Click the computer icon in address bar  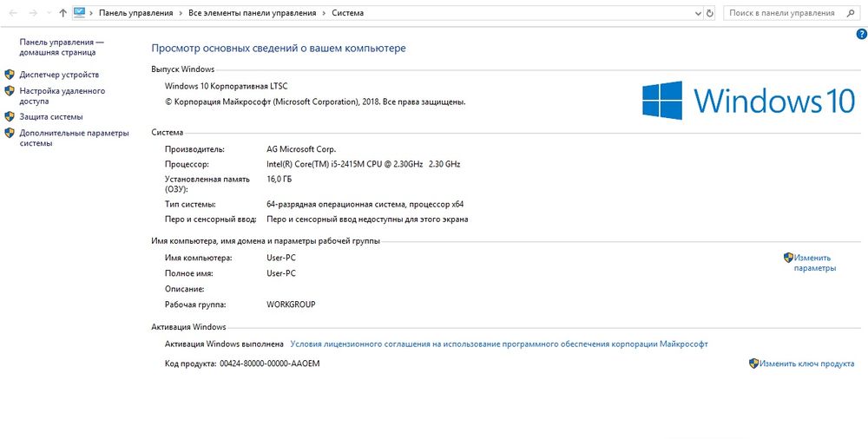pos(80,12)
